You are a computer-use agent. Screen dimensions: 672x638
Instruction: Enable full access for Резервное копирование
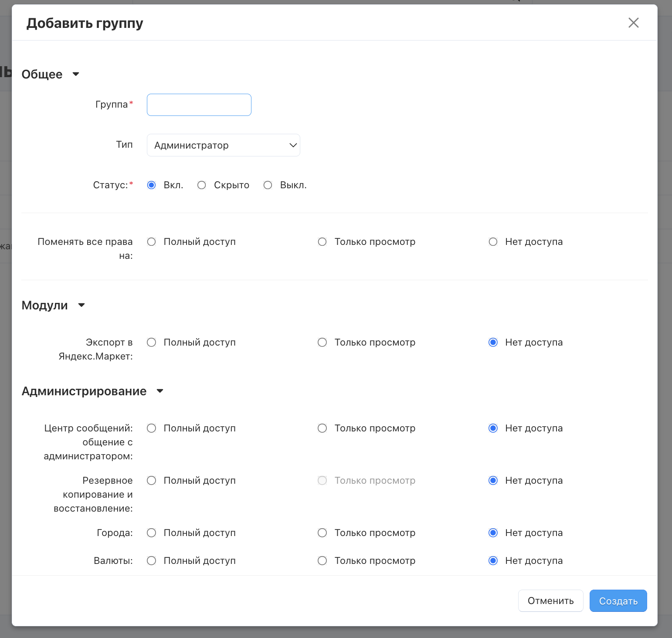[152, 481]
